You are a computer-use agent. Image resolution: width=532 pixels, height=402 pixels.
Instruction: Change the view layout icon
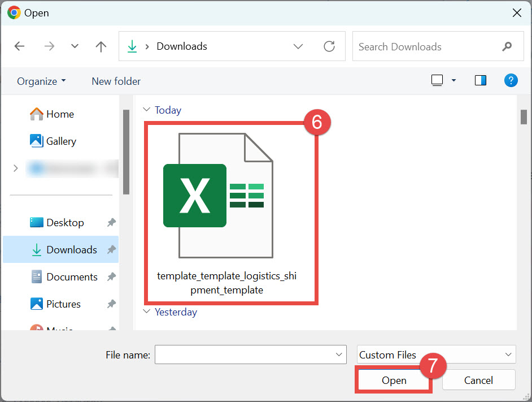[437, 80]
